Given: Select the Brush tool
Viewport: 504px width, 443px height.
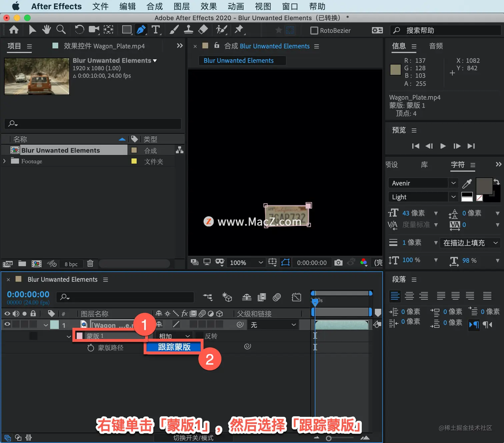Looking at the screenshot, I should pos(174,30).
